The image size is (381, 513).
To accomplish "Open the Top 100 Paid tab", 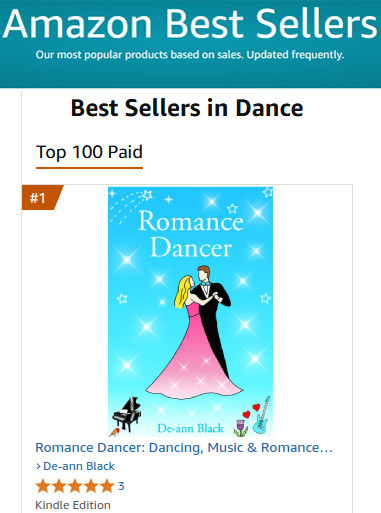I will pyautogui.click(x=89, y=152).
